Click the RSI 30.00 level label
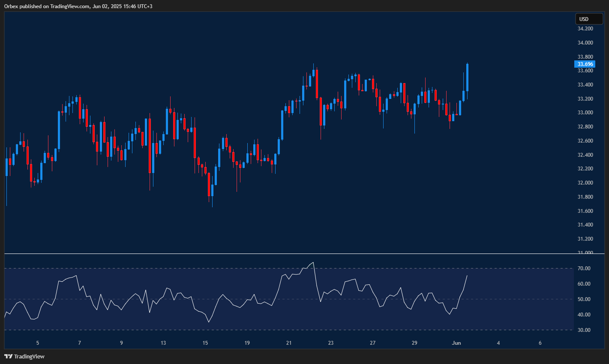 click(x=584, y=330)
